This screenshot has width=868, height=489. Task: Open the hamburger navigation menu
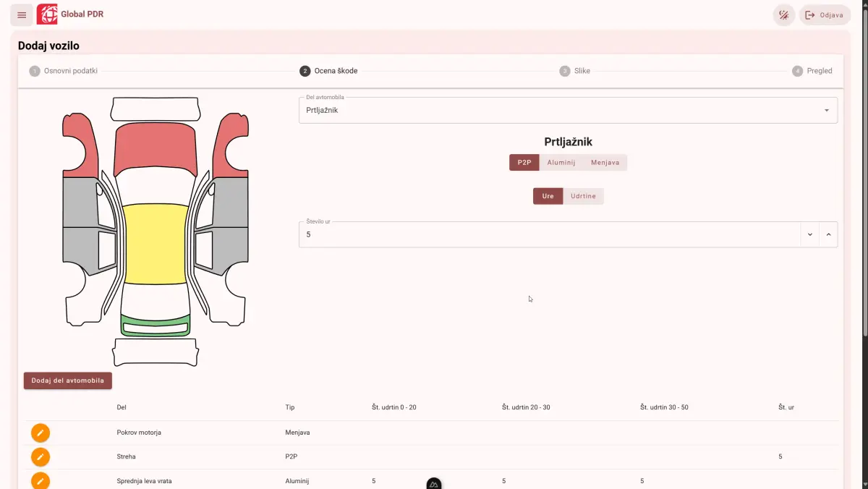pos(22,14)
